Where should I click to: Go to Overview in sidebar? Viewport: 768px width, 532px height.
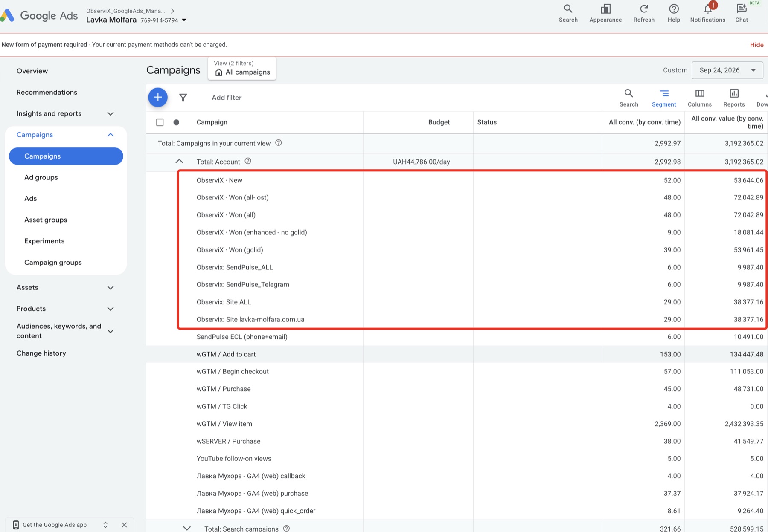[32, 71]
